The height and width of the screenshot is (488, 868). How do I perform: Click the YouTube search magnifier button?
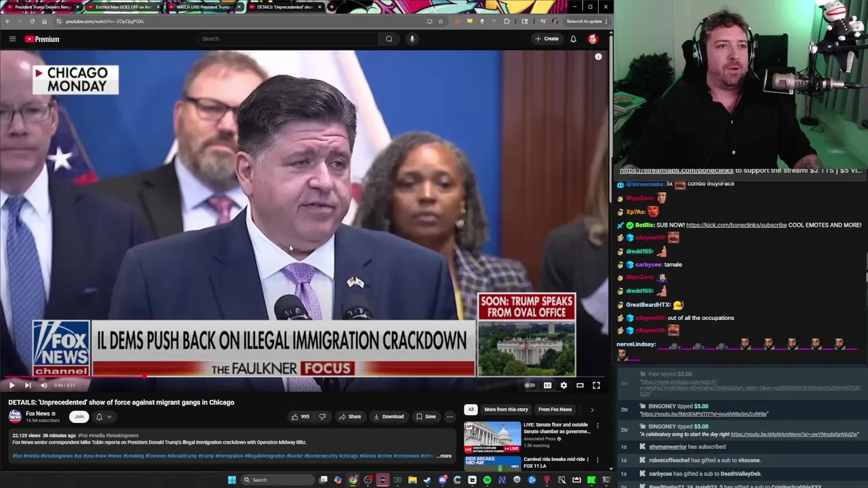389,39
